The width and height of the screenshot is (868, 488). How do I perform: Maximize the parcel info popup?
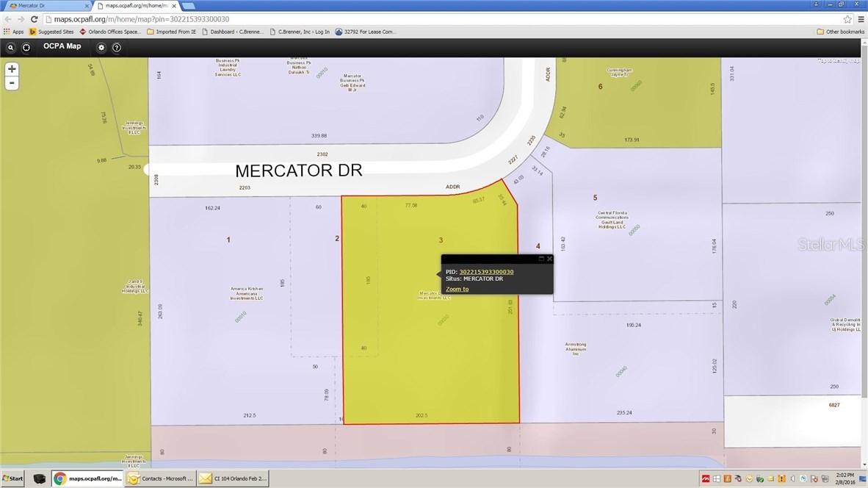tap(540, 259)
